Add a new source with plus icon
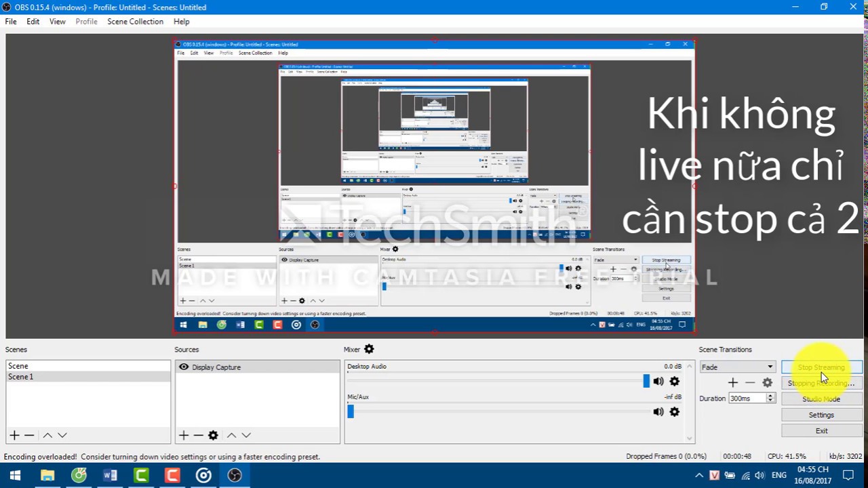This screenshot has height=488, width=868. coord(183,435)
